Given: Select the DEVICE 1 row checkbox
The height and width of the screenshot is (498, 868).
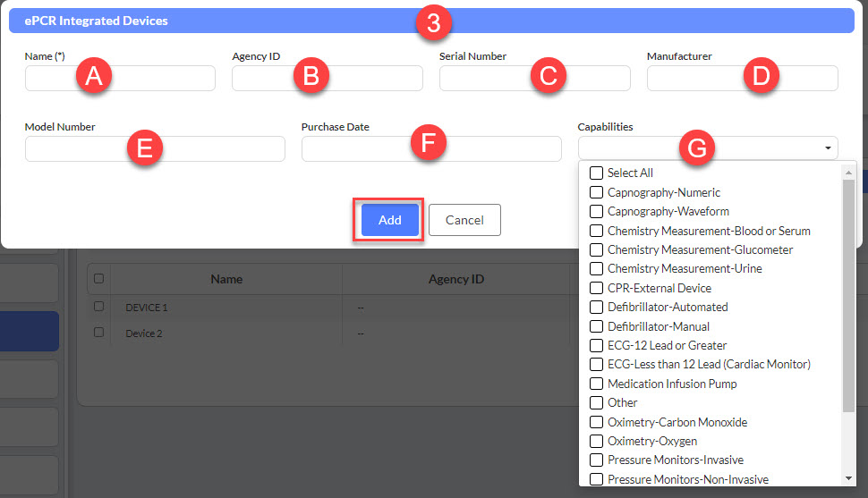Looking at the screenshot, I should pos(98,306).
